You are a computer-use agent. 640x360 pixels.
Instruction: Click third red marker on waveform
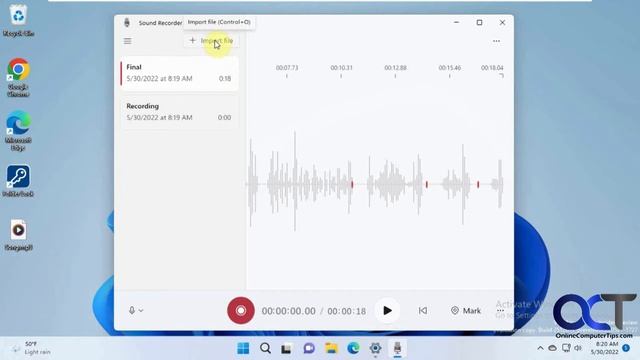[x=478, y=184]
